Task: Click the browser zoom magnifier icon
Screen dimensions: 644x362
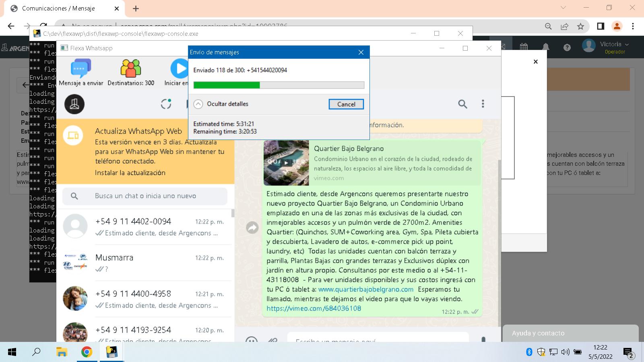Action: tap(548, 26)
